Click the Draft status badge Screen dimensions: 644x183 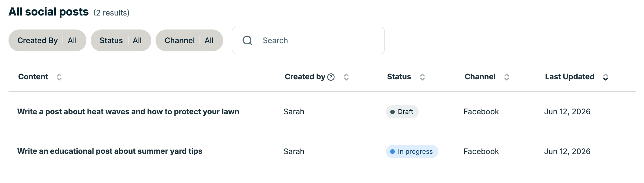coord(402,112)
